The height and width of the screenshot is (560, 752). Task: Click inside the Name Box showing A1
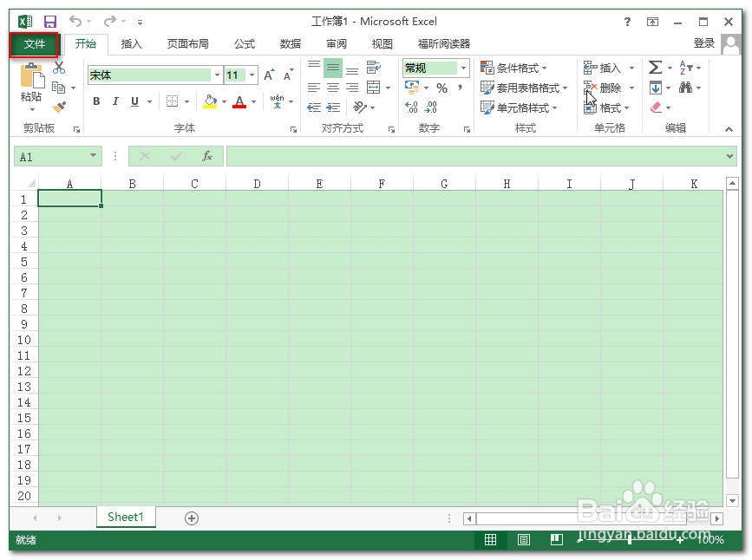coord(52,156)
